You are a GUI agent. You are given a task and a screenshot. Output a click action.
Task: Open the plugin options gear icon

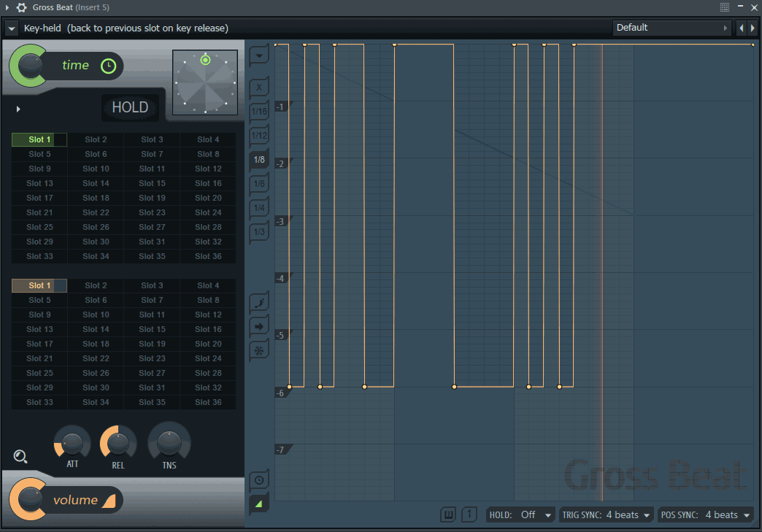pyautogui.click(x=21, y=7)
